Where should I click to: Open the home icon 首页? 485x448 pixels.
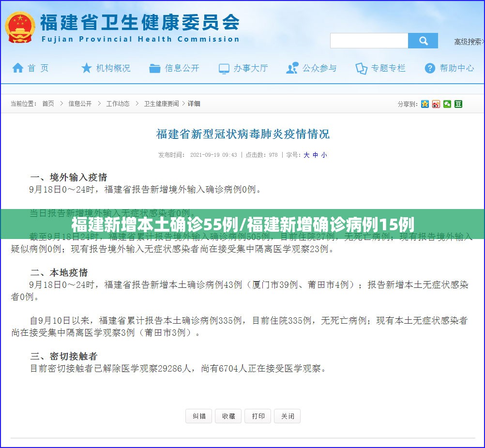[17, 68]
